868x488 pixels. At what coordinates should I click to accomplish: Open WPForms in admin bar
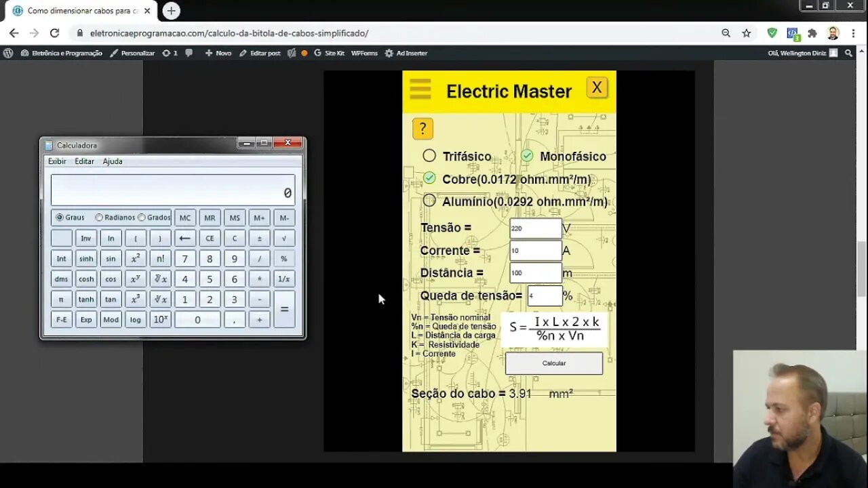click(x=364, y=53)
